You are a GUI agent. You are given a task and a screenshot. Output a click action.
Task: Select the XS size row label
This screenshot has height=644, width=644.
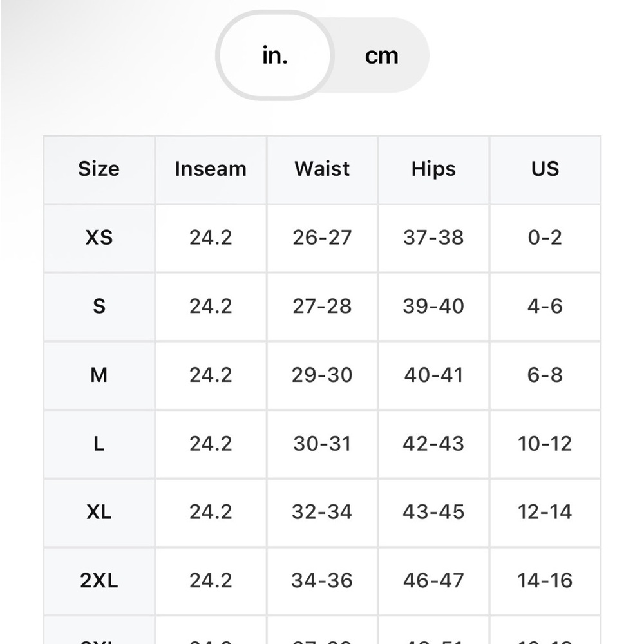point(99,238)
